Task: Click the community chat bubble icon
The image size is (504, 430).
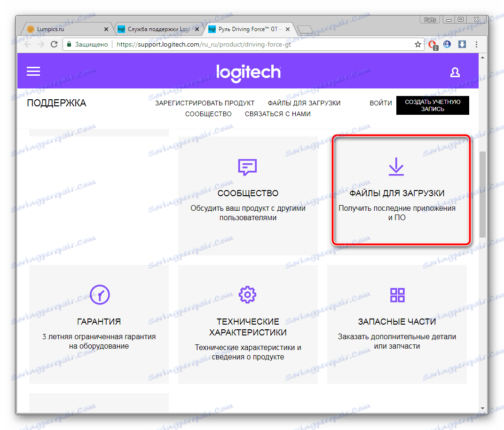Action: click(247, 167)
